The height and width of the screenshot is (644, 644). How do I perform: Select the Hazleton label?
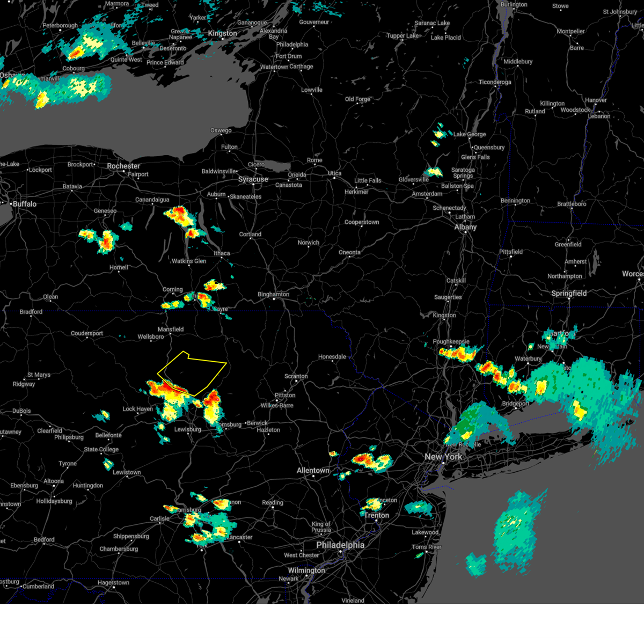coord(268,430)
